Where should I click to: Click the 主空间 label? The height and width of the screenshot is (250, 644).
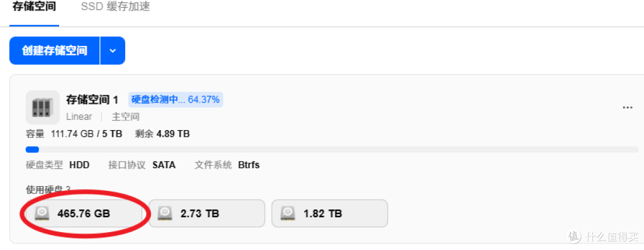pyautogui.click(x=126, y=117)
